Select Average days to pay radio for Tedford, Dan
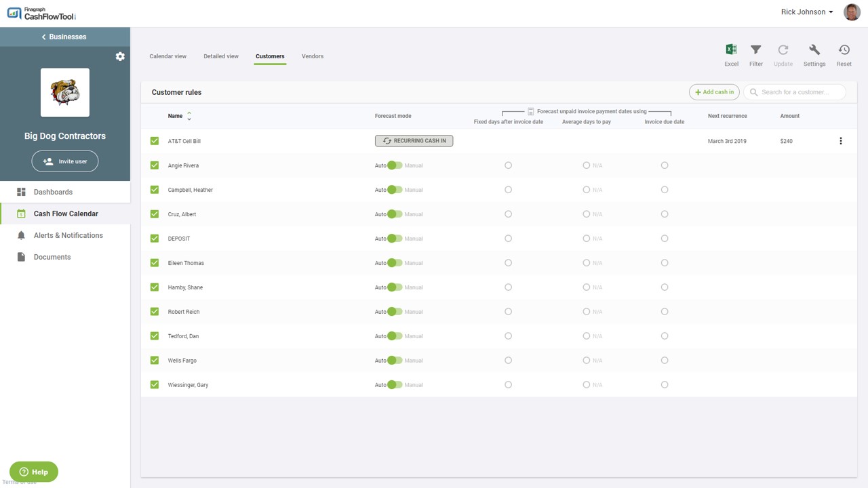This screenshot has width=868, height=488. coord(587,336)
